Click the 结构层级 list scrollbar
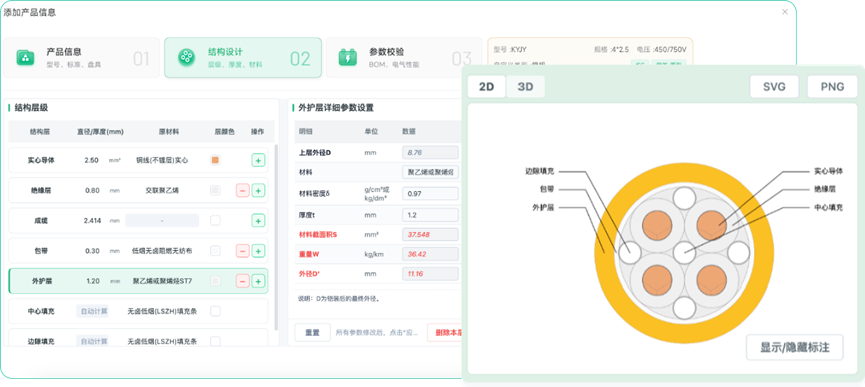The width and height of the screenshot is (865, 387). click(276, 237)
